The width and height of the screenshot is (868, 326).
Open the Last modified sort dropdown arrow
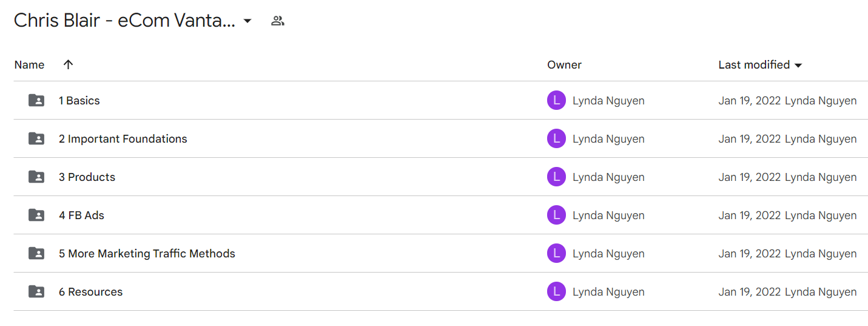point(798,66)
